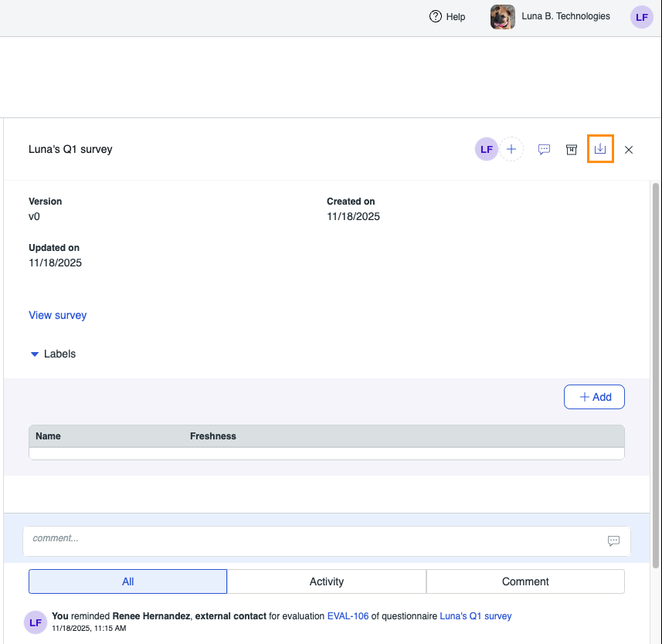Archive the survey using the box icon
Viewport: 662px width, 644px height.
(x=572, y=150)
